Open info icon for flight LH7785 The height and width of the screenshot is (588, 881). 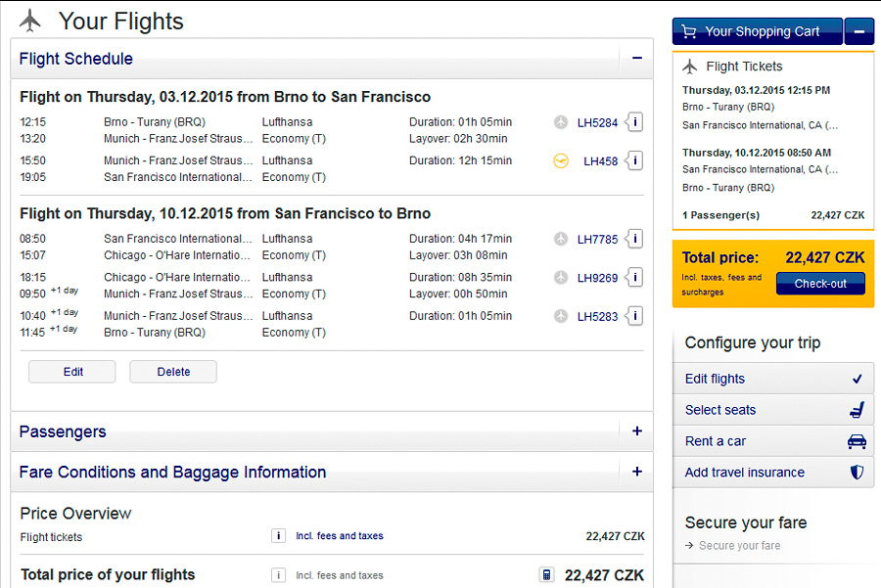coord(635,239)
